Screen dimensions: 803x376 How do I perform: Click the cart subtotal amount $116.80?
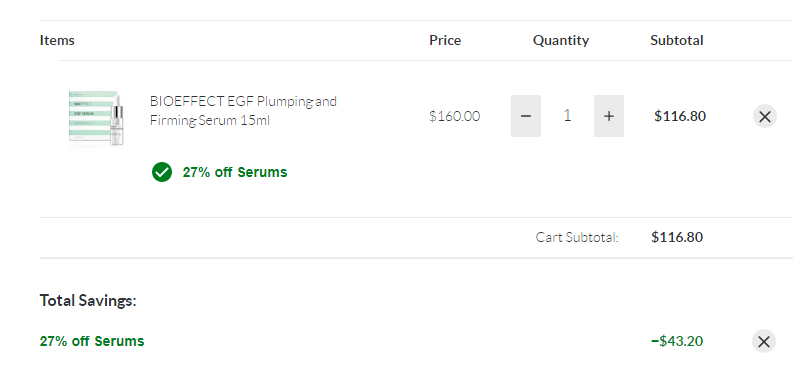pyautogui.click(x=677, y=237)
